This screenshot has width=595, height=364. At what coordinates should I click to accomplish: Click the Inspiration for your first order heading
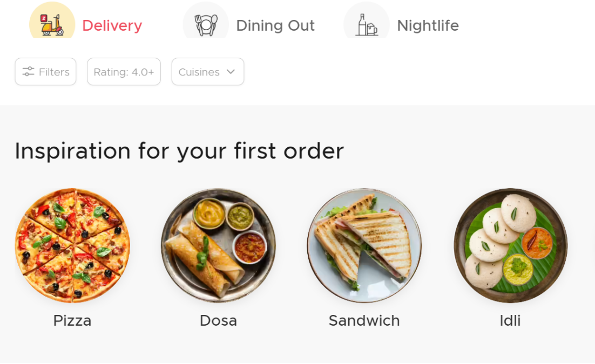pyautogui.click(x=179, y=151)
